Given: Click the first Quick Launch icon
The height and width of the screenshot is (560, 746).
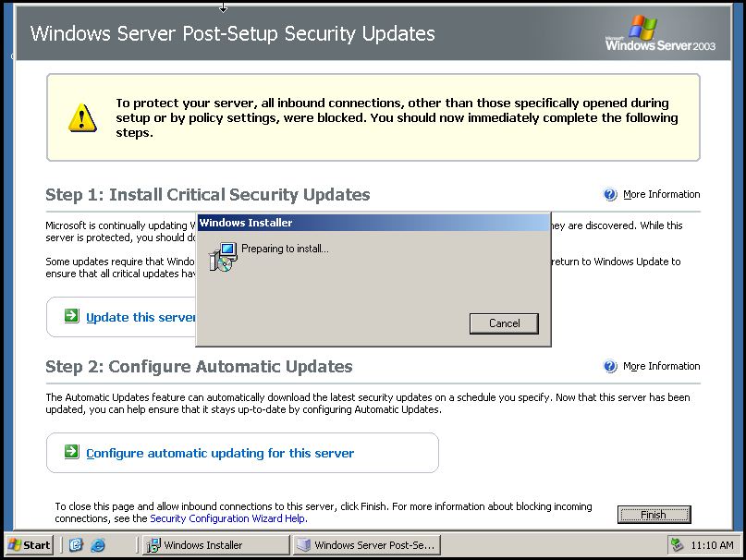Looking at the screenshot, I should pyautogui.click(x=76, y=545).
